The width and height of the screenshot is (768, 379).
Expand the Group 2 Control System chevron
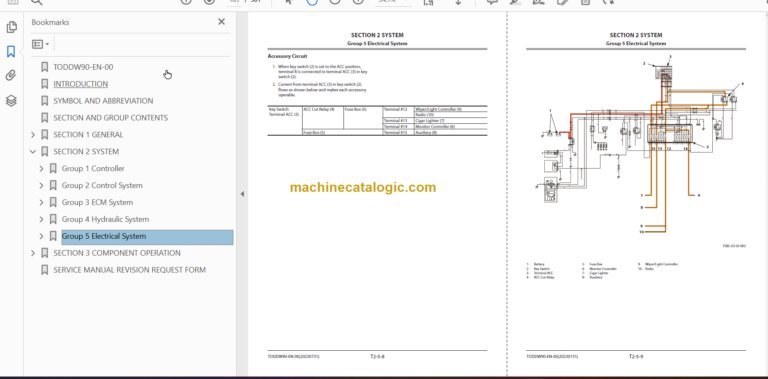[x=42, y=185]
